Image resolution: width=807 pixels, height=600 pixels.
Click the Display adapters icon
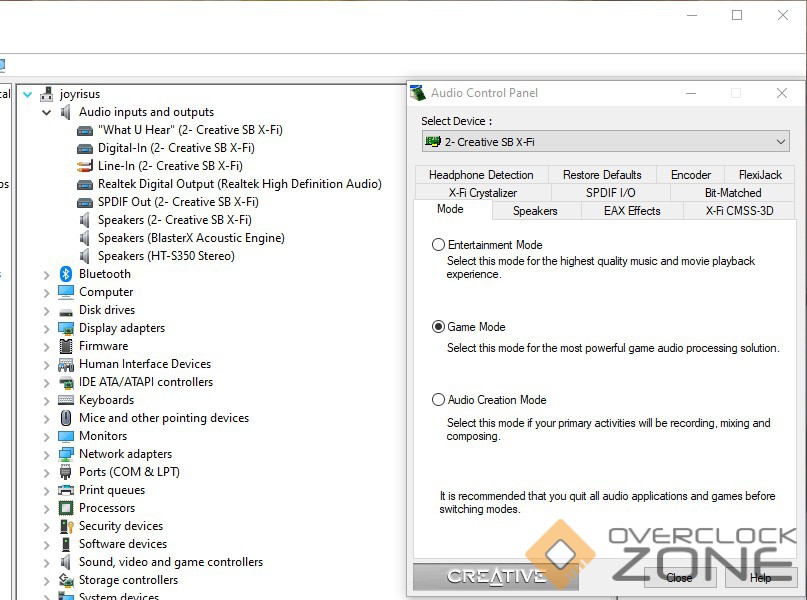(x=66, y=328)
